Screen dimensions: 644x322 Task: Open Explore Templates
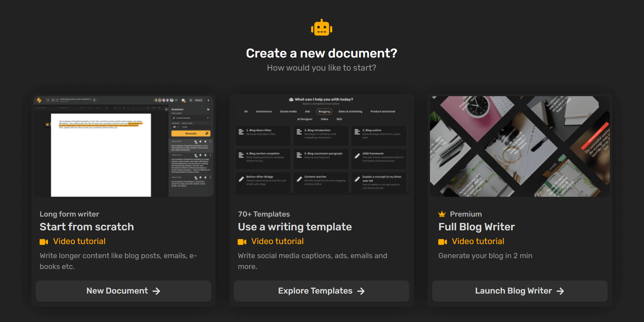click(x=321, y=291)
